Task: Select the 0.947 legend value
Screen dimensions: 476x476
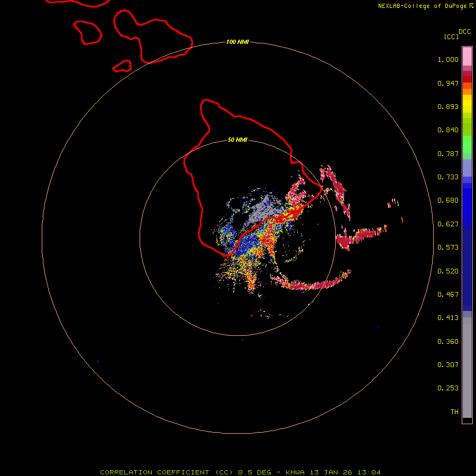Action: [448, 83]
